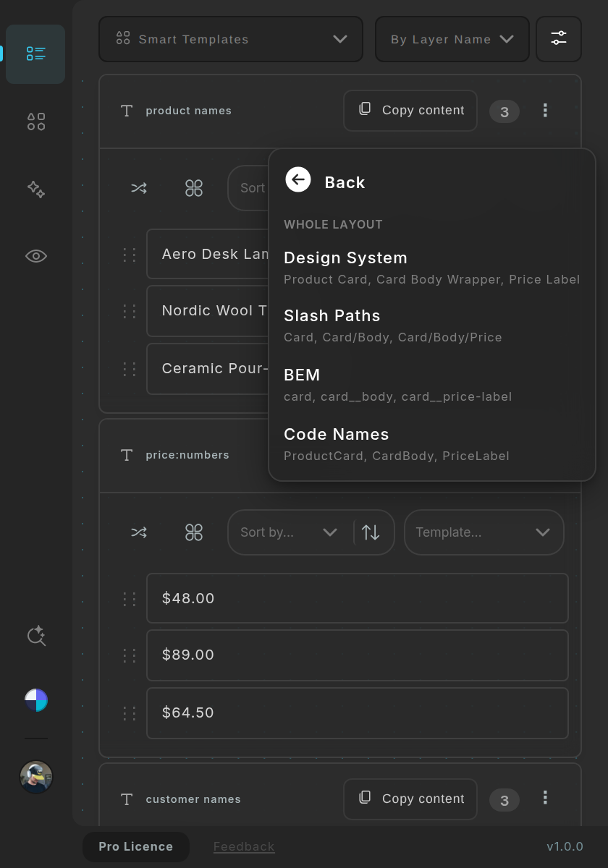The width and height of the screenshot is (608, 868).
Task: Click the Ceramic Pour-Over item field
Action: [x=208, y=369]
